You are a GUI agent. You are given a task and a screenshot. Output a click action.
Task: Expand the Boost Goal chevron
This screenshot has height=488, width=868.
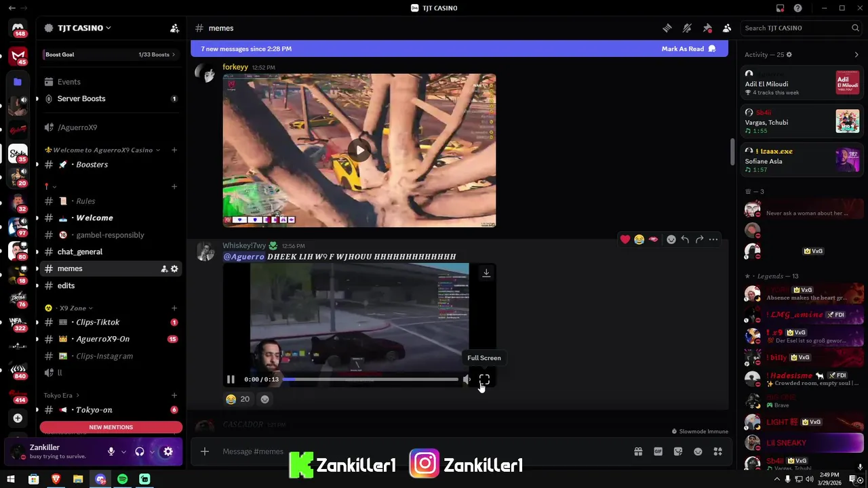(174, 54)
